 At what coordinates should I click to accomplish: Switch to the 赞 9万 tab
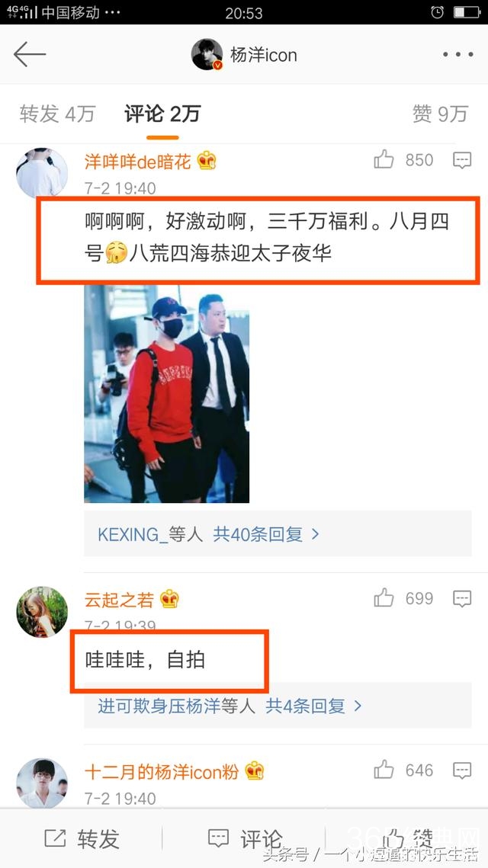[441, 114]
